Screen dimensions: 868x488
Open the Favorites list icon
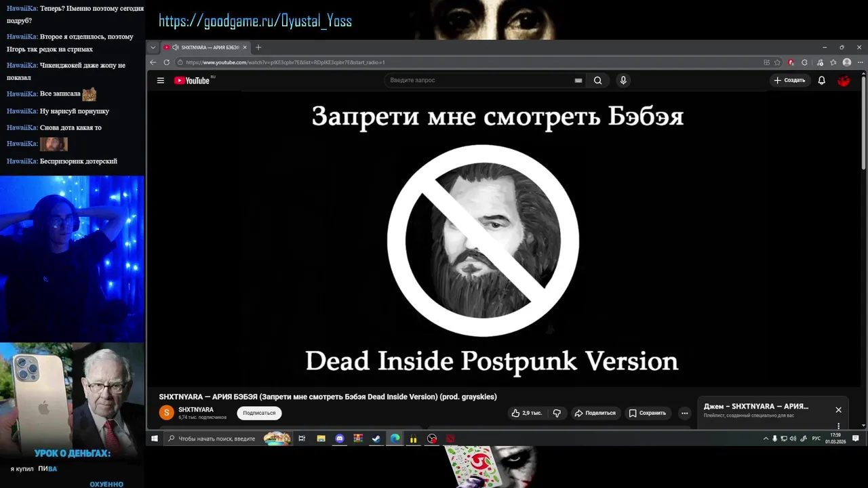click(x=833, y=62)
